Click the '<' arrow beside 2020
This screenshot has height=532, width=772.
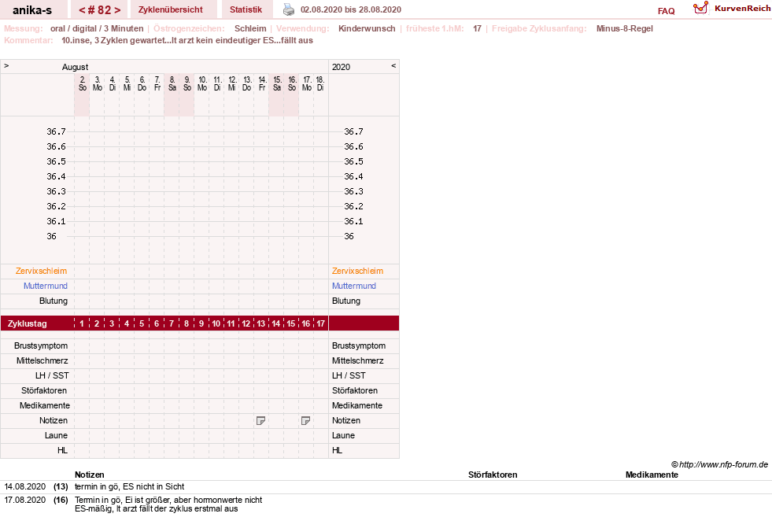coord(393,65)
